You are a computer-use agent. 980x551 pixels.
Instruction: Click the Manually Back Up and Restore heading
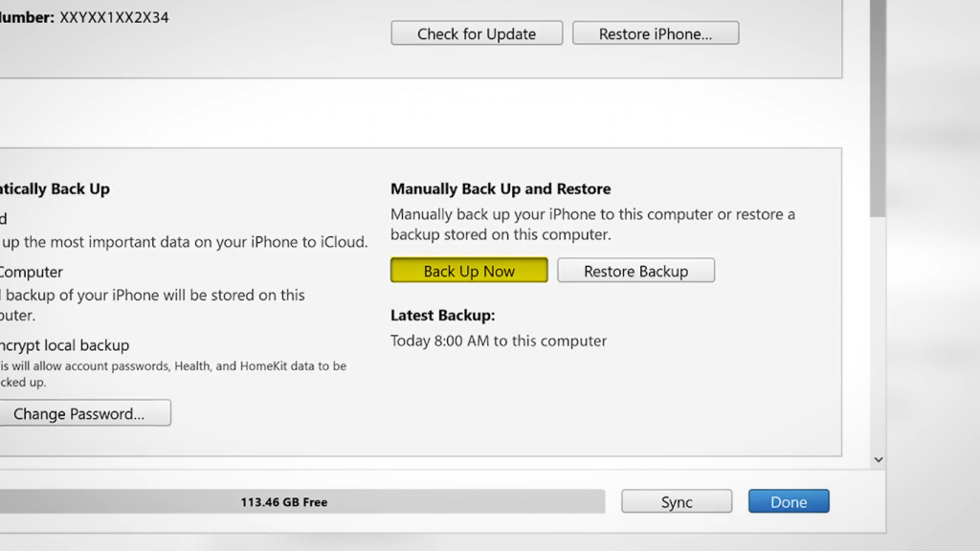(501, 188)
